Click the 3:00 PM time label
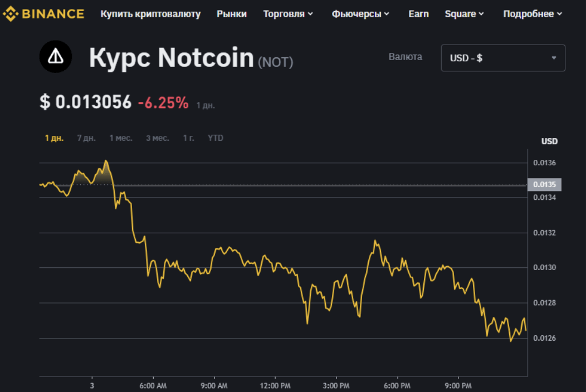Screen dimensions: 586x392 (336, 386)
